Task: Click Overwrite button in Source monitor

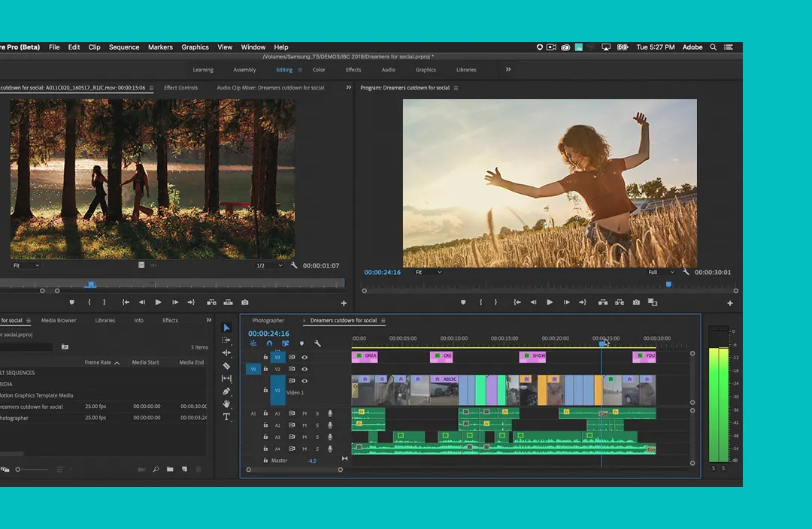Action: (x=228, y=302)
